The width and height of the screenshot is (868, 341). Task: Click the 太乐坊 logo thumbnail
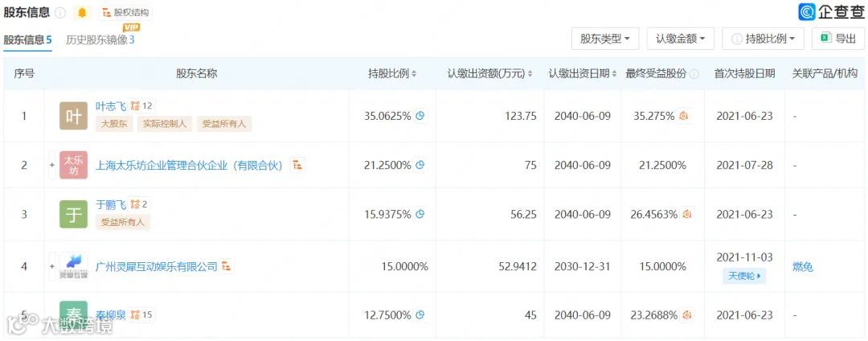tap(74, 165)
